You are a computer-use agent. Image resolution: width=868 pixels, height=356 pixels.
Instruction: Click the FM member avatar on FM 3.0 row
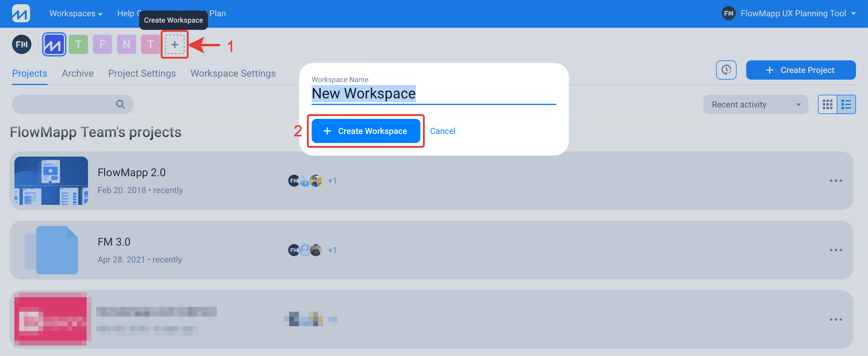pyautogui.click(x=294, y=250)
